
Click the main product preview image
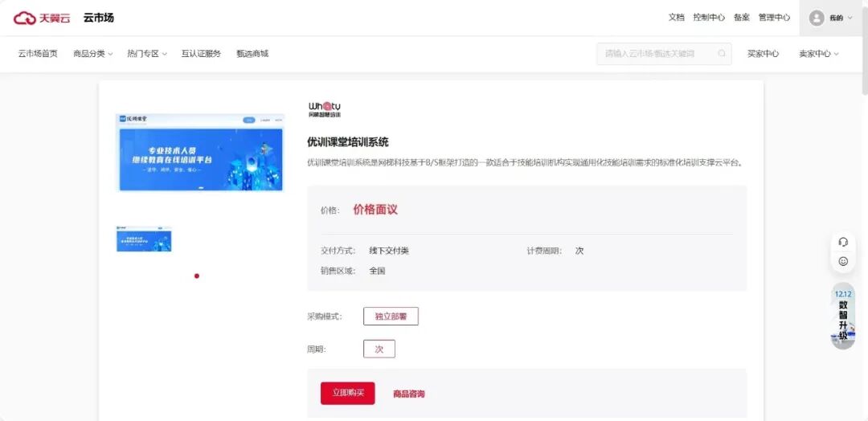click(x=200, y=153)
